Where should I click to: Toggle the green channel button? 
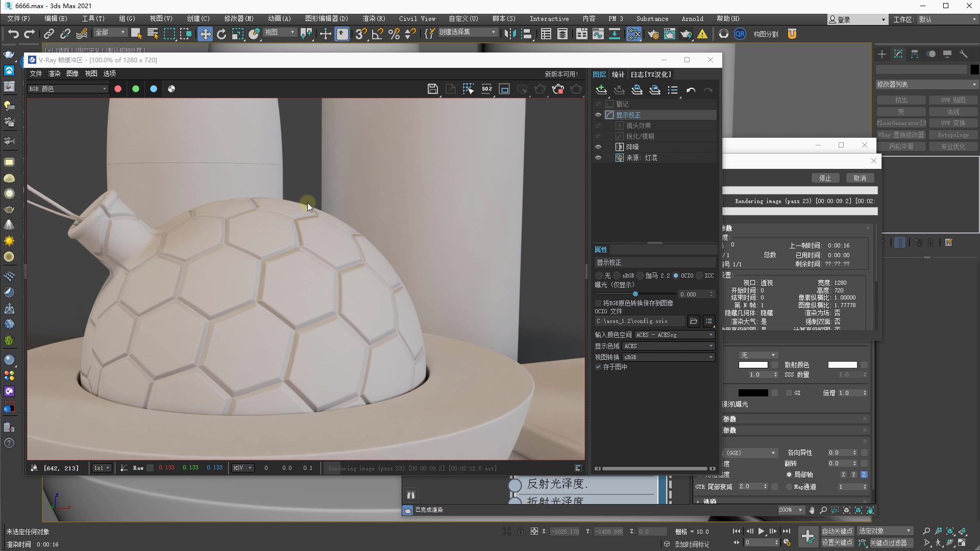136,89
